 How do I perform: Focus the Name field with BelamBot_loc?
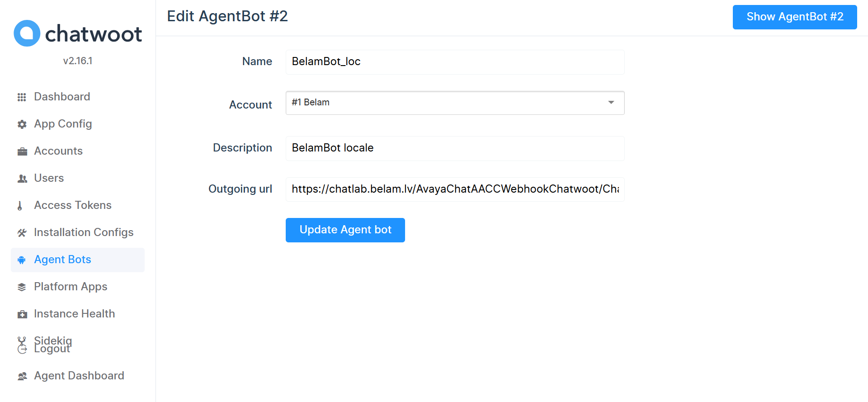[x=455, y=62]
